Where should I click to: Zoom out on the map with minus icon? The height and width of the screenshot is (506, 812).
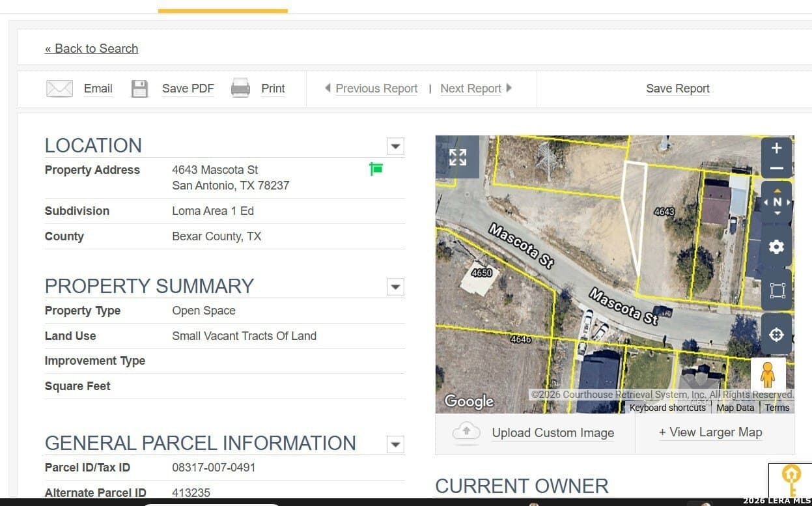tap(776, 168)
